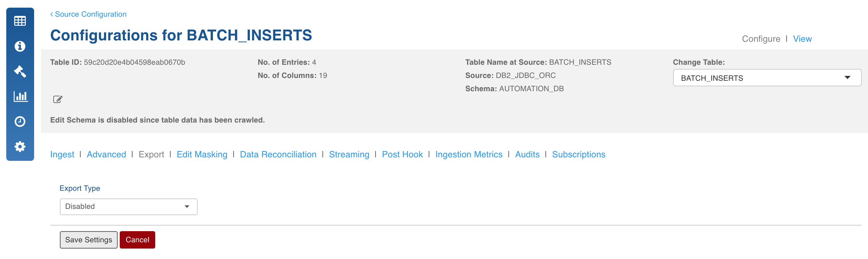This screenshot has width=868, height=259.
Task: Open the Streaming tab
Action: tap(349, 155)
